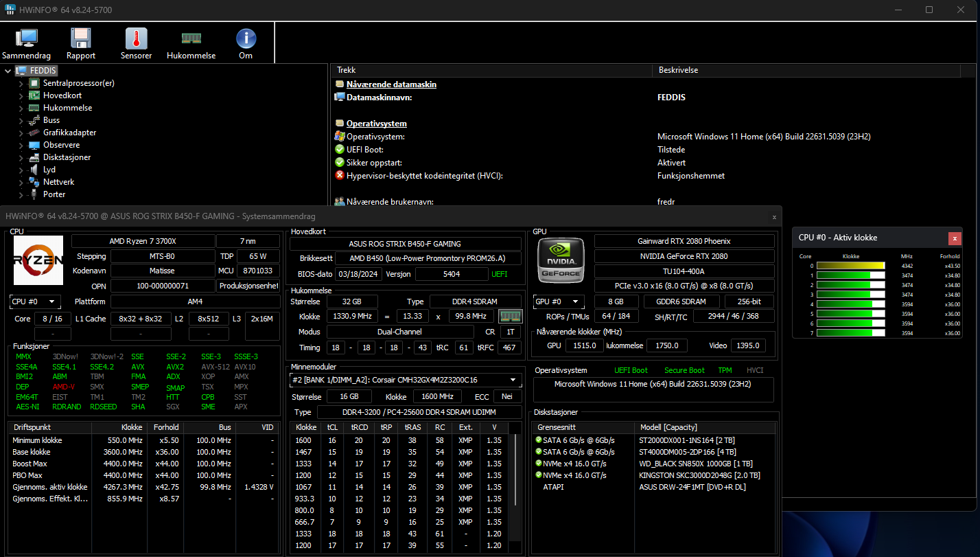Click the TPM status label
The width and height of the screenshot is (980, 557).
tap(725, 370)
